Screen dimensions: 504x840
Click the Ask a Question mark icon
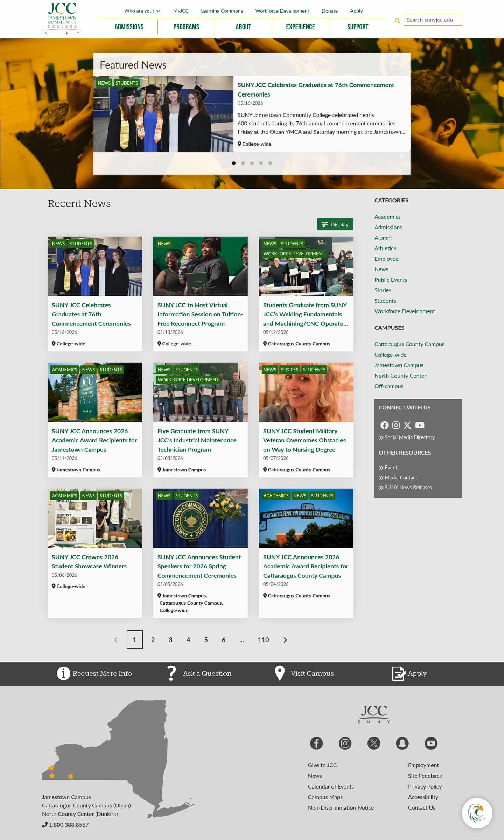coord(171,673)
